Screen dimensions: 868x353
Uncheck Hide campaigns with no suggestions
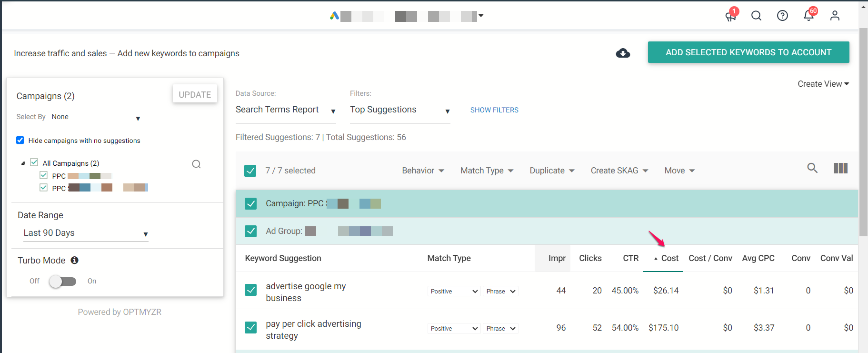tap(20, 140)
